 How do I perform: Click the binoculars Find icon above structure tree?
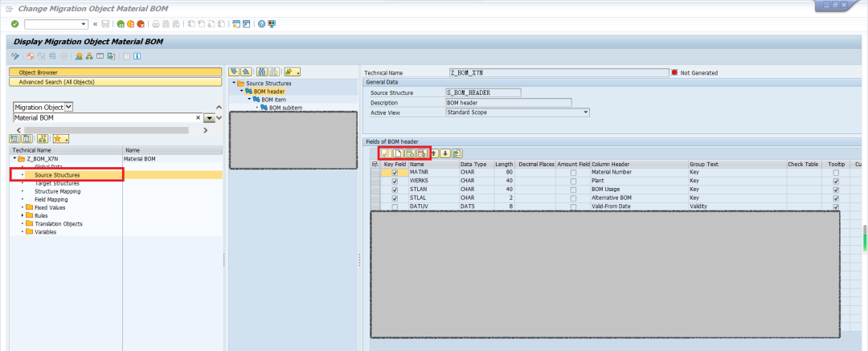(262, 72)
